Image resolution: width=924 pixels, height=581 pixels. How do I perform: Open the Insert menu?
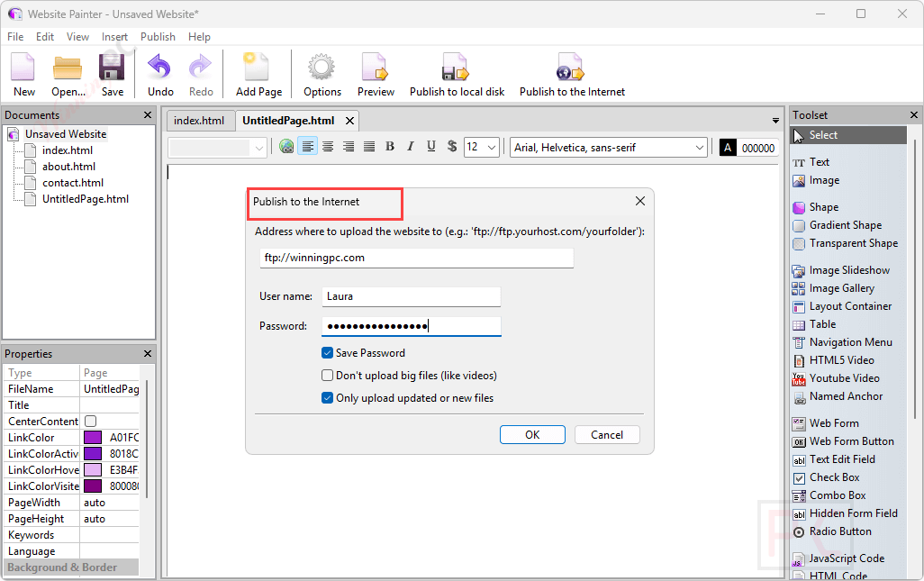(114, 37)
